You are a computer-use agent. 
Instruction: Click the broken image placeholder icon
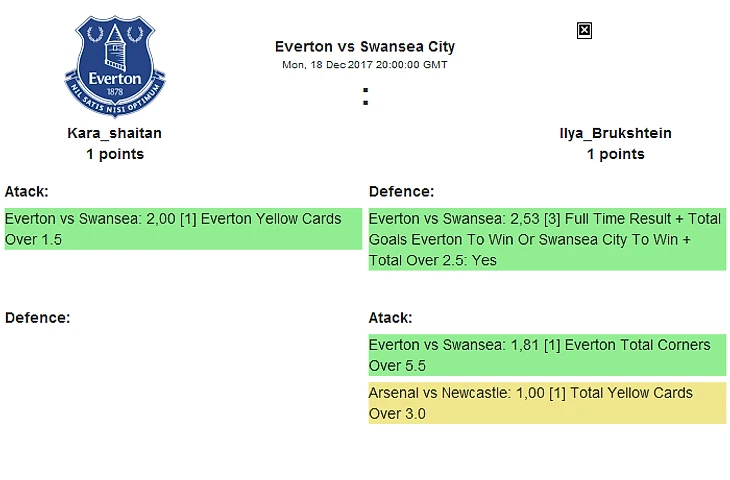tap(585, 30)
